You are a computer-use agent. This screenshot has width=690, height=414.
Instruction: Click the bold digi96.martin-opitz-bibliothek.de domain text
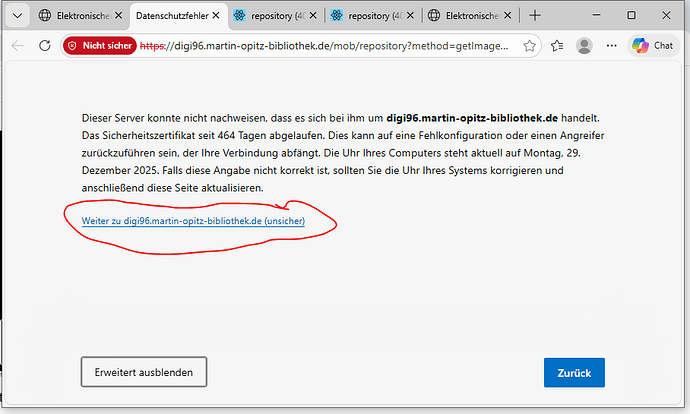[x=472, y=118]
